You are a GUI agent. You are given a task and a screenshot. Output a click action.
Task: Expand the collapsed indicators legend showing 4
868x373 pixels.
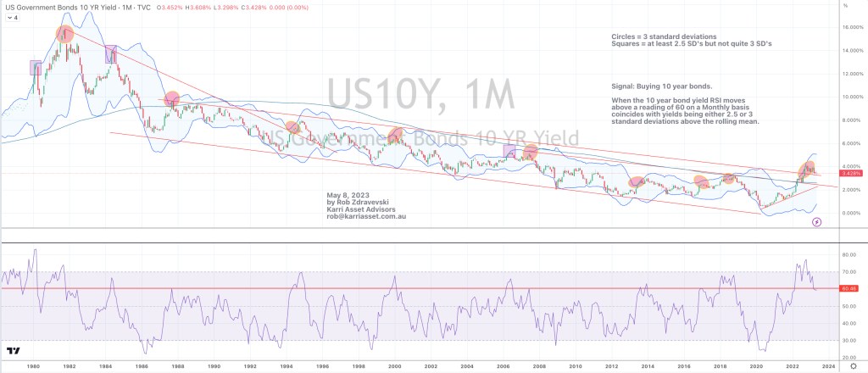pyautogui.click(x=12, y=17)
